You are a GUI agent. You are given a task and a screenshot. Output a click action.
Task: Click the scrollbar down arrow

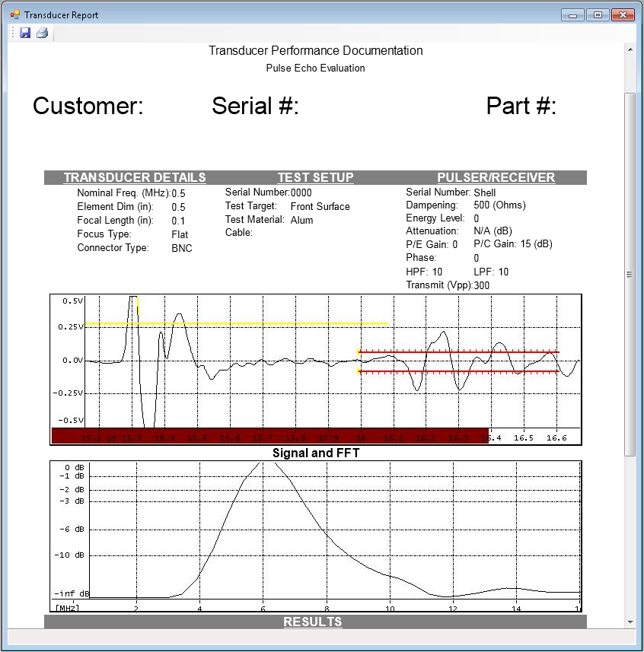(x=630, y=622)
